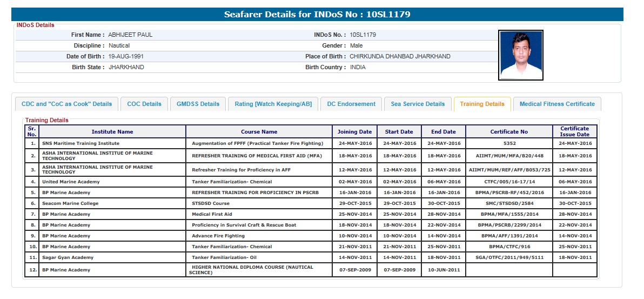View the Sea Service Details tab
The width and height of the screenshot is (644, 299).
(418, 104)
